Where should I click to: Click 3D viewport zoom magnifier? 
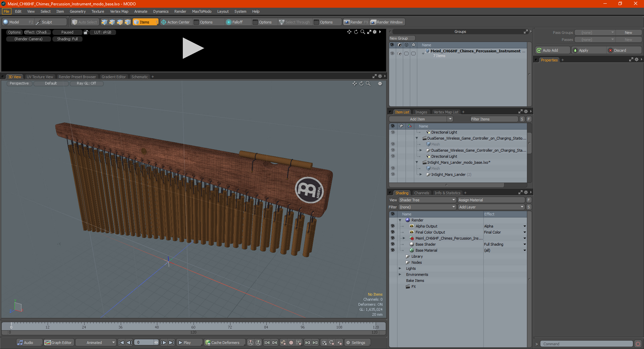[368, 84]
